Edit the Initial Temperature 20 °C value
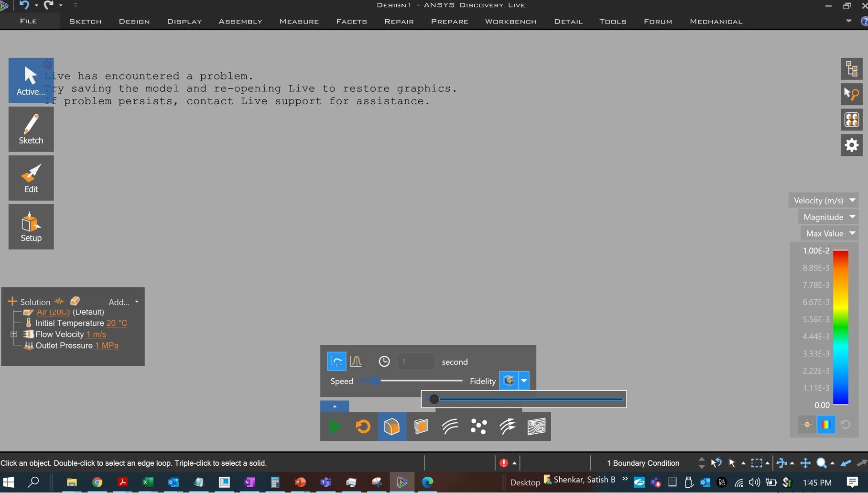Viewport: 868px width, 493px height. click(117, 323)
